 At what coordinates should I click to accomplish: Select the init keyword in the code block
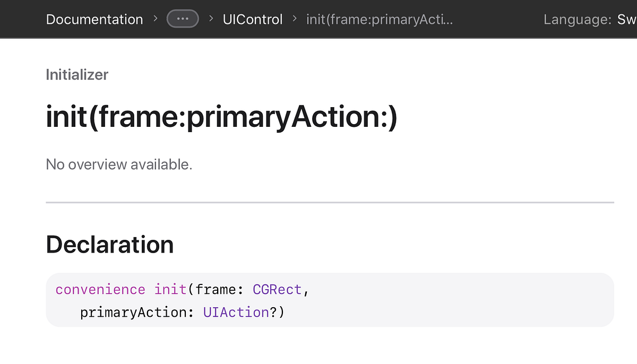tap(169, 289)
